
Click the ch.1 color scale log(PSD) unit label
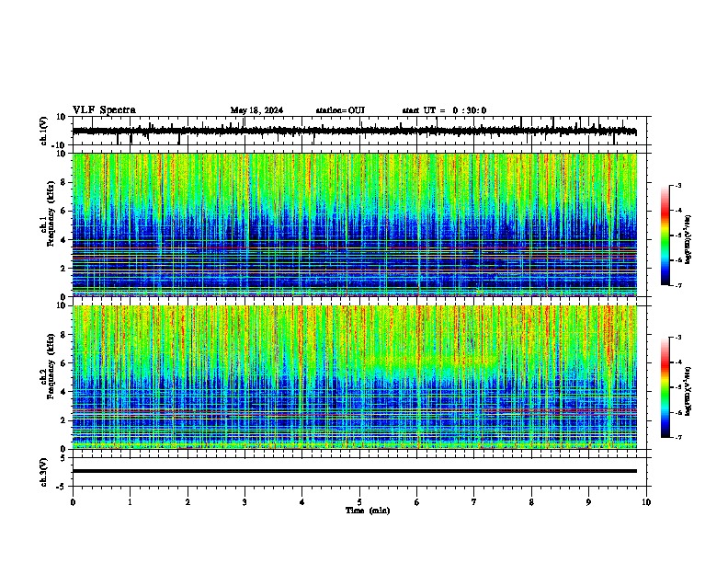click(x=688, y=240)
